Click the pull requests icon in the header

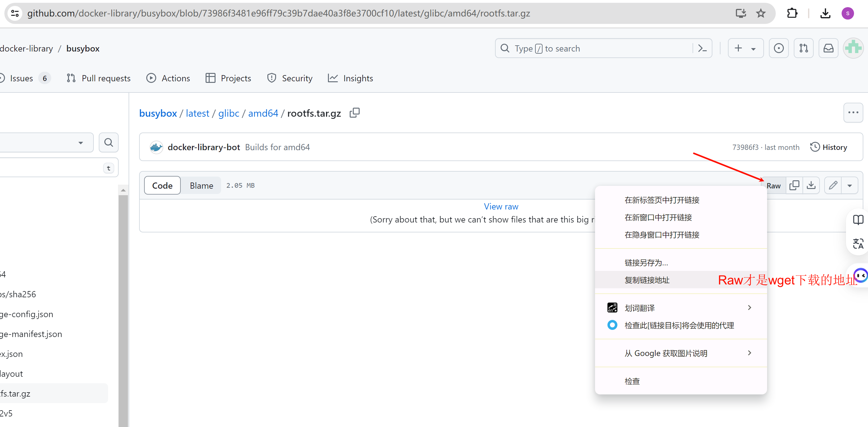pyautogui.click(x=804, y=48)
